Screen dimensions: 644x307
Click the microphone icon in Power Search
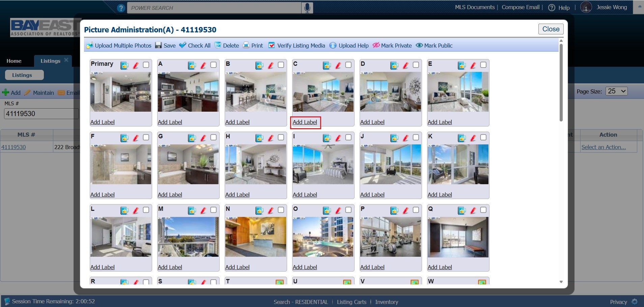(x=307, y=7)
